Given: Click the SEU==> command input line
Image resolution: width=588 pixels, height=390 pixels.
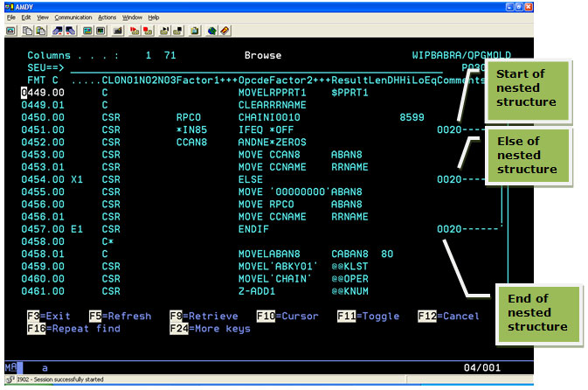Looking at the screenshot, I should (x=257, y=68).
